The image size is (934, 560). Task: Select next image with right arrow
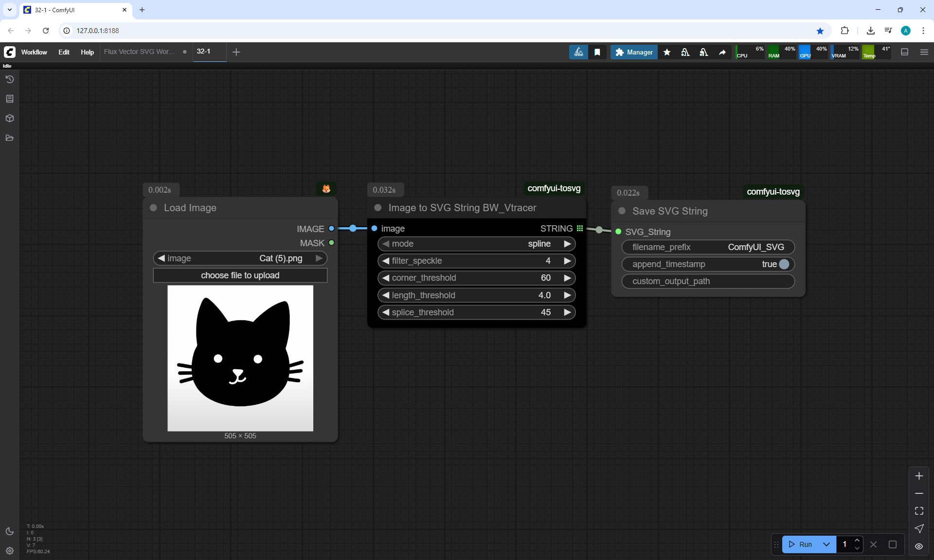pos(319,258)
